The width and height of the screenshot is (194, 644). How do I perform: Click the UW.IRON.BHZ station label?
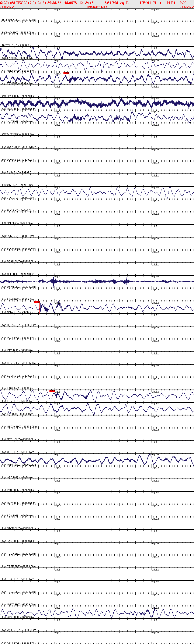[x=18, y=338]
